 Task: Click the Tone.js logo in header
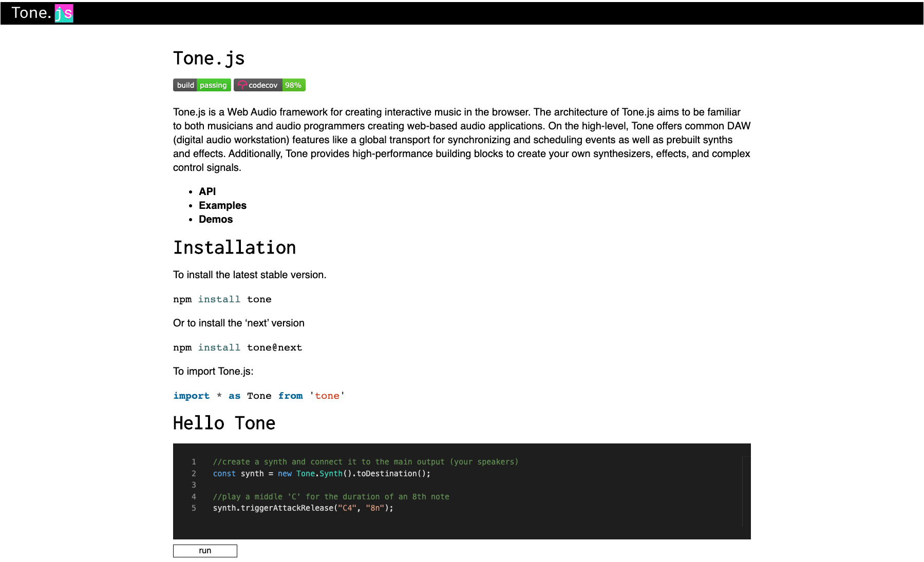42,13
